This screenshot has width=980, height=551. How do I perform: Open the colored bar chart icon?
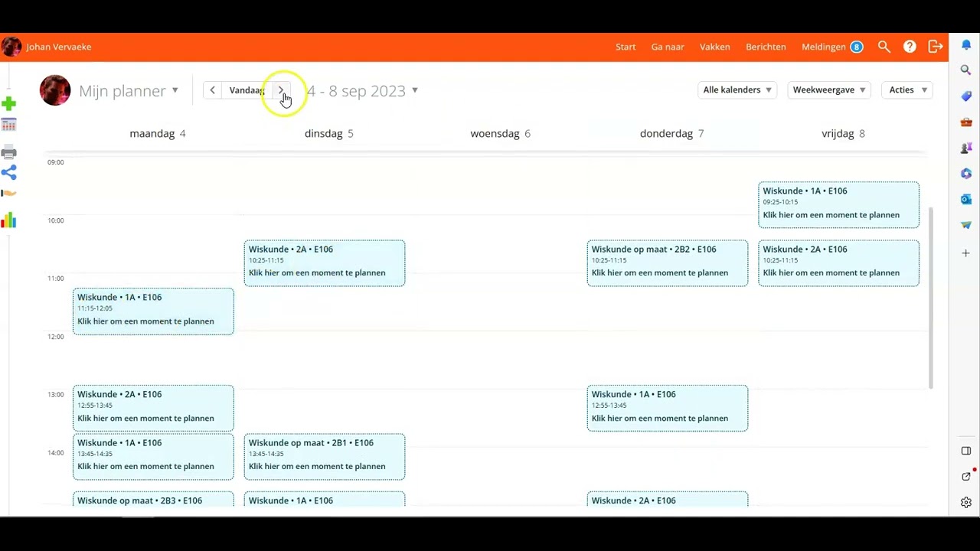coord(8,220)
